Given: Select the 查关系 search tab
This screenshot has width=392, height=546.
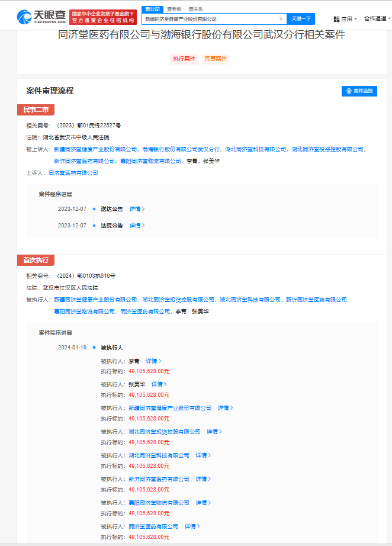Looking at the screenshot, I should tap(195, 9).
